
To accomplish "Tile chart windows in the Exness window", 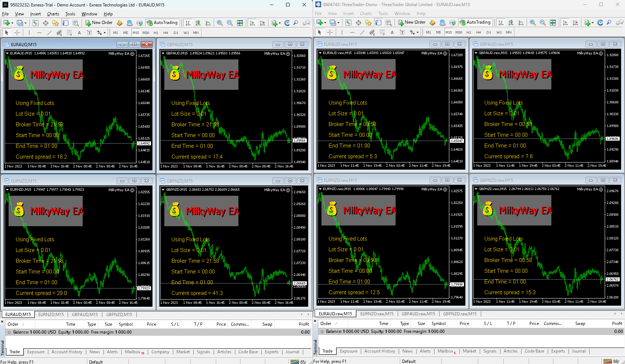I will pos(240,23).
